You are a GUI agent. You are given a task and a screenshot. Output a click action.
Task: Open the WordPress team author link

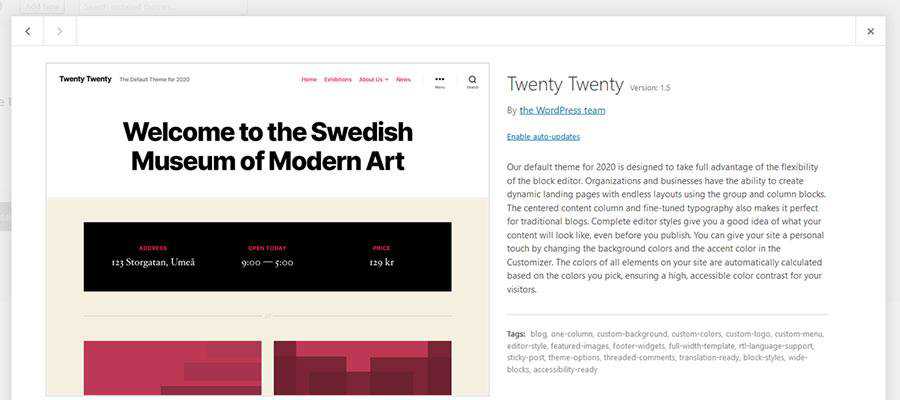coord(562,111)
